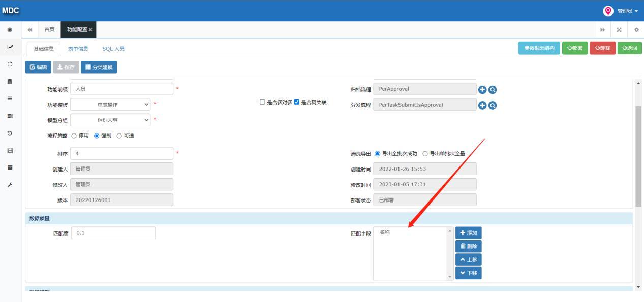Click the 删除 button for matching fields
This screenshot has width=644, height=302.
tap(468, 246)
